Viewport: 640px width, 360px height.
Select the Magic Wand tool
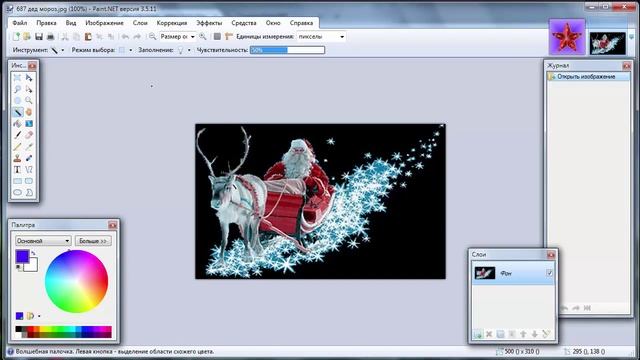pos(17,112)
